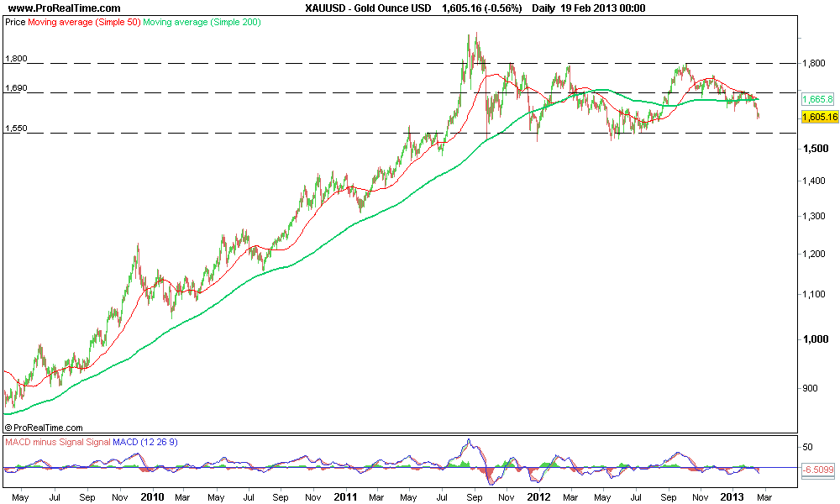840x504 pixels.
Task: Click the 2013 year label on time axis
Action: click(x=732, y=497)
